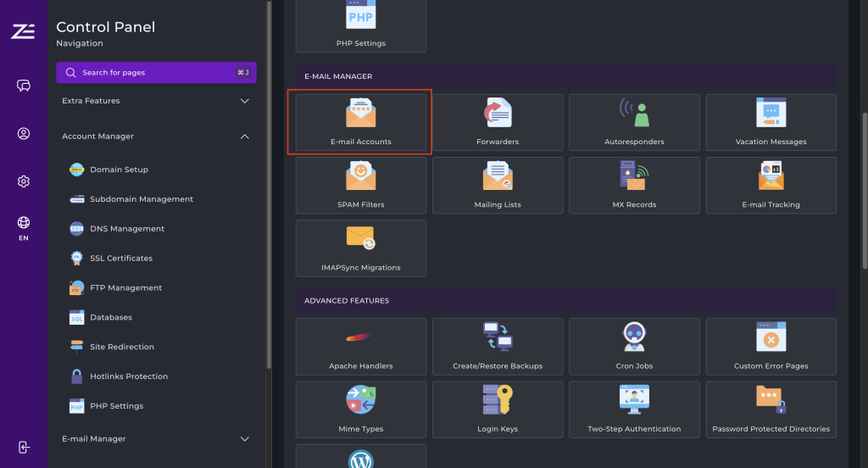Open the settings gear in purple sidebar

[24, 181]
